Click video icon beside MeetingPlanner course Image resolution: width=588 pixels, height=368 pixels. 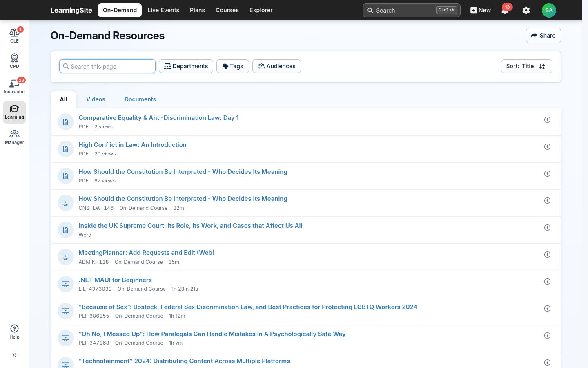[x=65, y=257]
